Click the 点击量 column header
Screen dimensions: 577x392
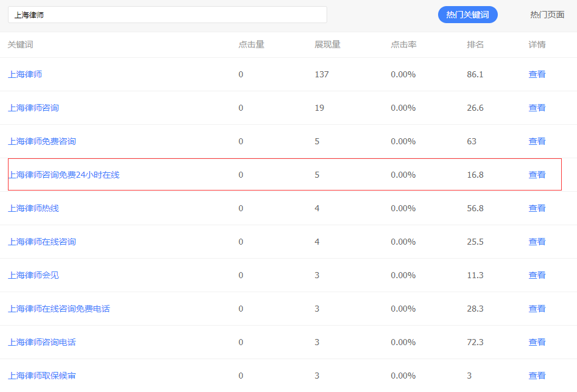[252, 44]
